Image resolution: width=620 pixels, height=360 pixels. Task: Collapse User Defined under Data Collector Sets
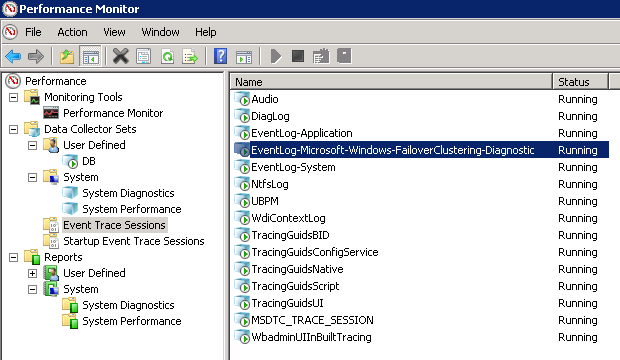32,145
